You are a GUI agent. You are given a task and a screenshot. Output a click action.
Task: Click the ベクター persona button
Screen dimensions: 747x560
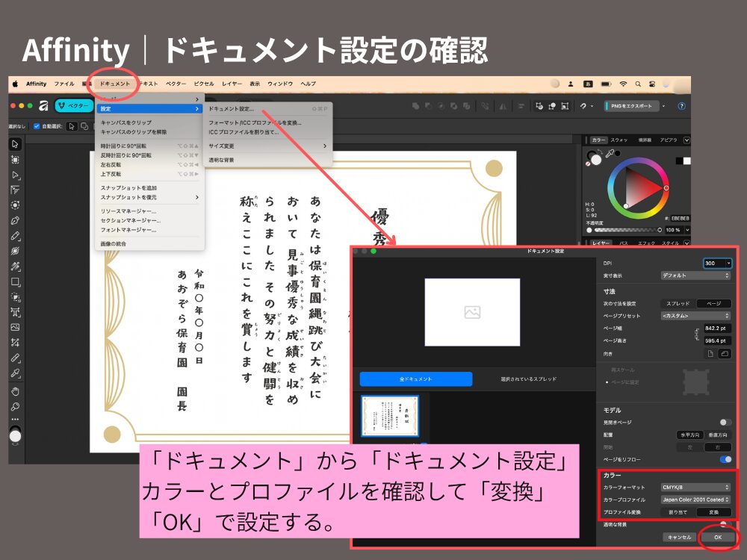74,106
